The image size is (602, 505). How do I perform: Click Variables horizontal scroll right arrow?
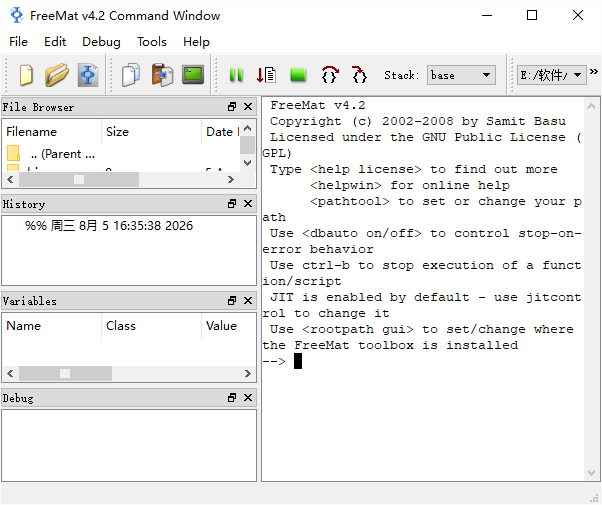[x=248, y=373]
